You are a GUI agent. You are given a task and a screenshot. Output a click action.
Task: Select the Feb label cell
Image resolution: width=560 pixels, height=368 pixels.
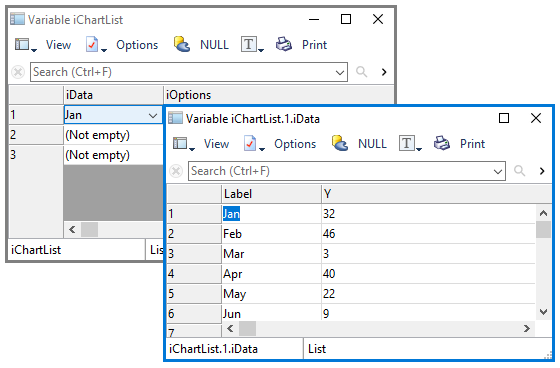click(x=271, y=234)
